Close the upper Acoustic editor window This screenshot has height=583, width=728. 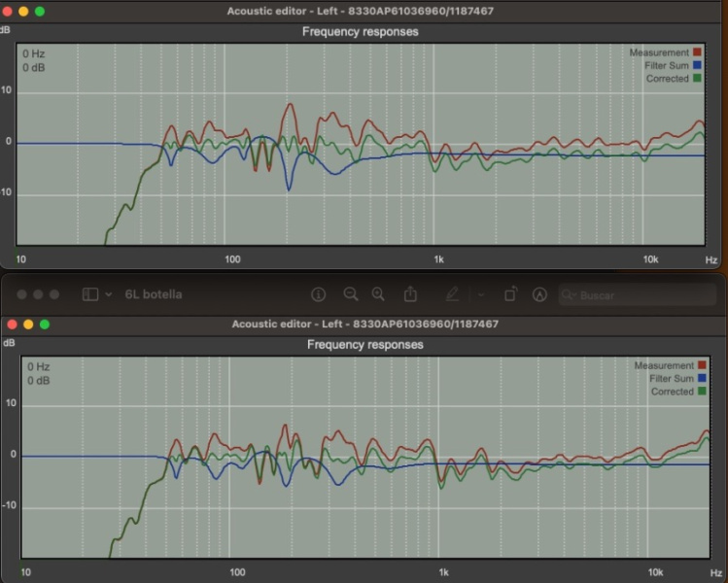(x=8, y=11)
